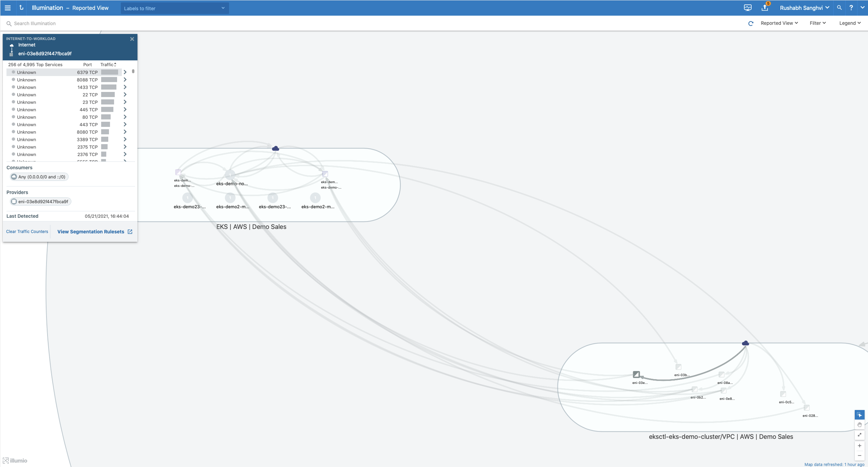
Task: Open the hamburger navigation menu
Action: [x=8, y=8]
